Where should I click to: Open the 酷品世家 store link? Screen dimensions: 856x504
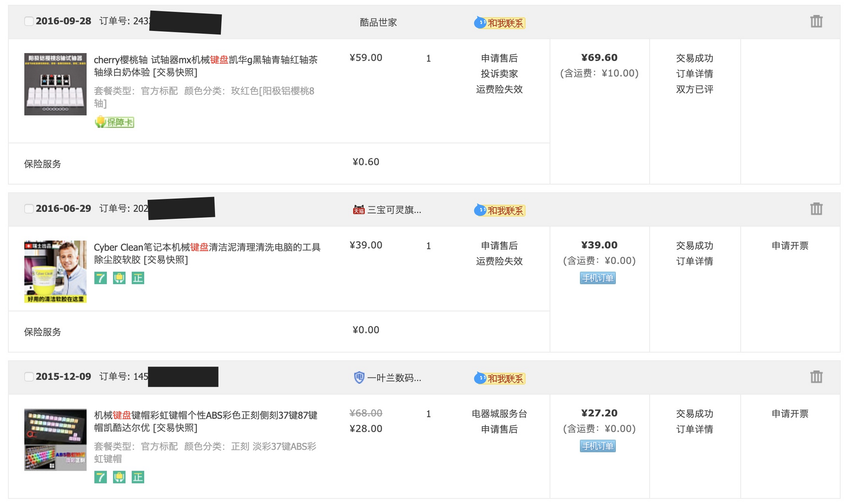point(378,22)
